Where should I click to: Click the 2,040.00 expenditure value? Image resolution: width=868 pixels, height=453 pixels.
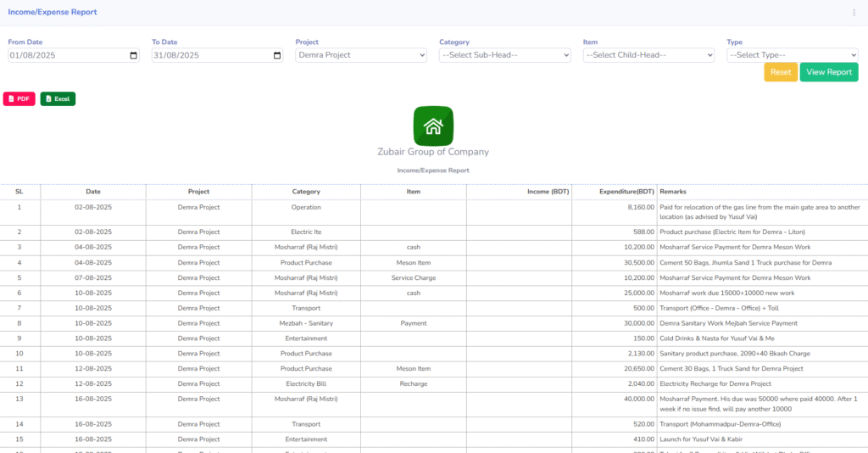pos(641,383)
